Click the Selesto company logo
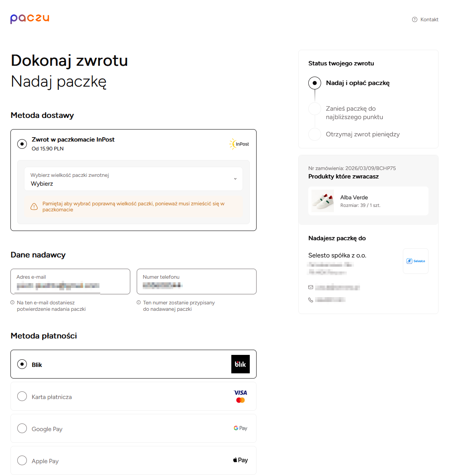The height and width of the screenshot is (476, 449). 415,261
